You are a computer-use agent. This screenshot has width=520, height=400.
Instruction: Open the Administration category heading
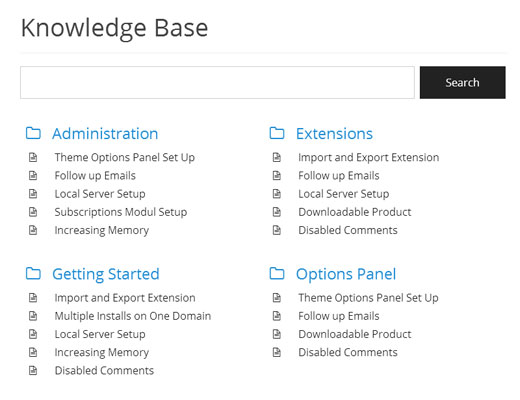tap(105, 134)
